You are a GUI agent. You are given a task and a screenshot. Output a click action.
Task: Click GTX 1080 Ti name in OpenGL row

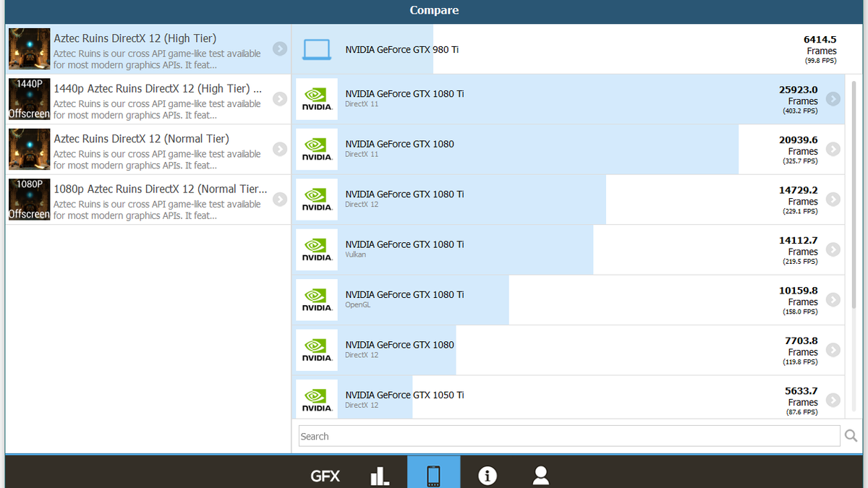[405, 294]
